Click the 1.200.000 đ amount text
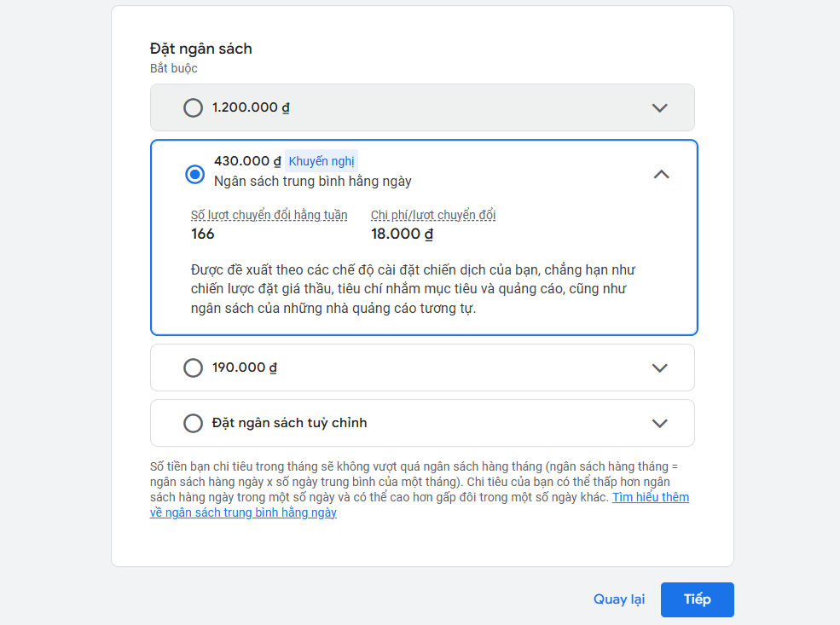Viewport: 840px width, 625px height. coord(251,107)
